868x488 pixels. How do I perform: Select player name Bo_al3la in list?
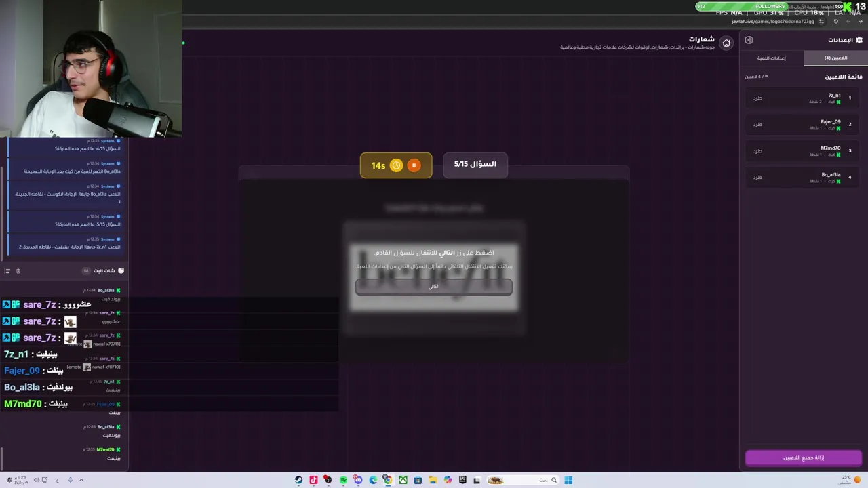tap(831, 174)
